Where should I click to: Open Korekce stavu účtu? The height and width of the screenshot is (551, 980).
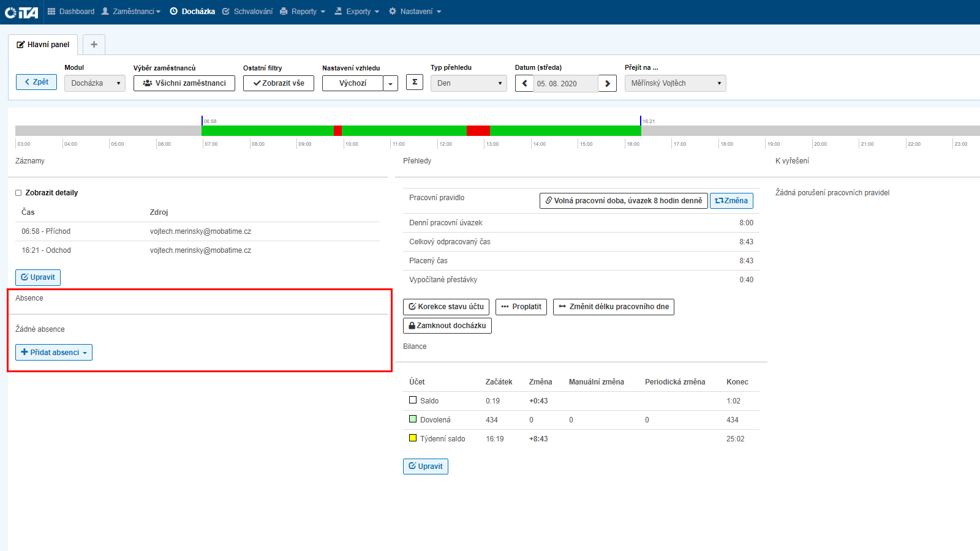[446, 307]
